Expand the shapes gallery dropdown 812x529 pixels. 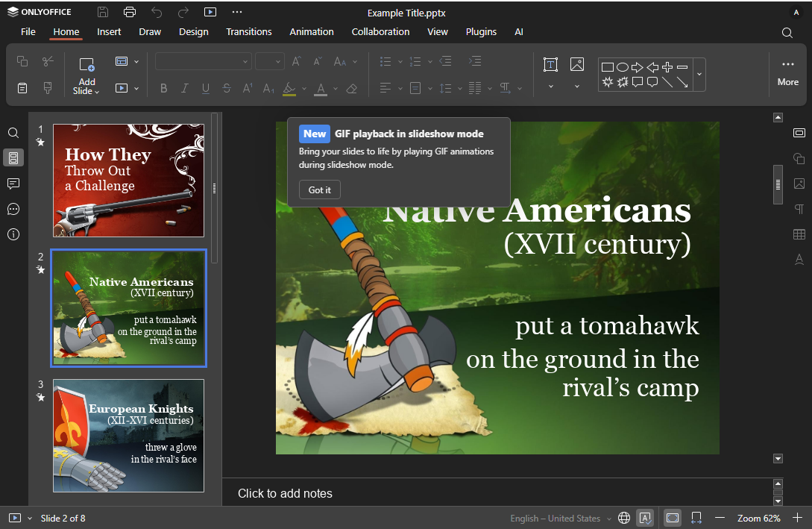699,74
